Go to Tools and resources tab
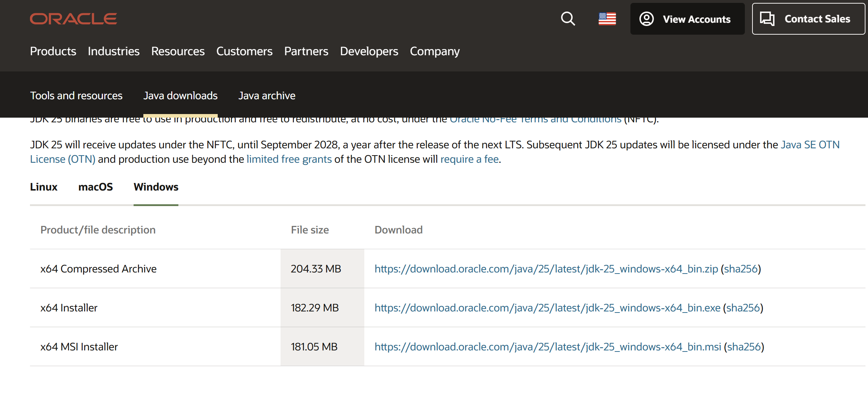This screenshot has height=393, width=868. pyautogui.click(x=76, y=96)
